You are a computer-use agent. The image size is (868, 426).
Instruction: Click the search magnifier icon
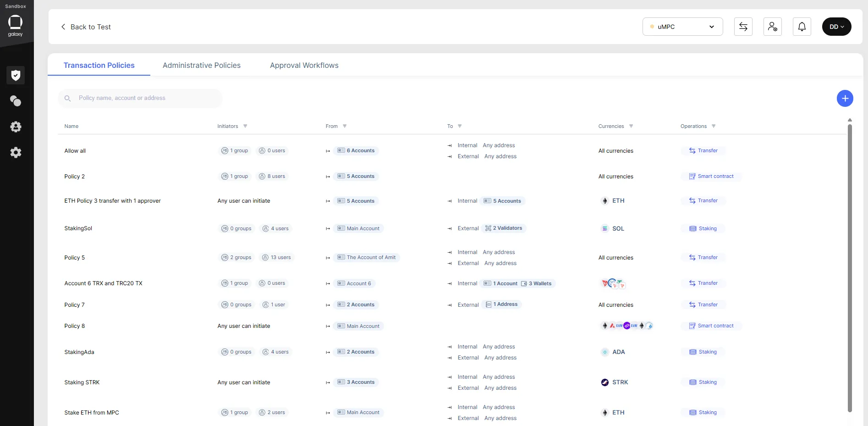coord(68,98)
